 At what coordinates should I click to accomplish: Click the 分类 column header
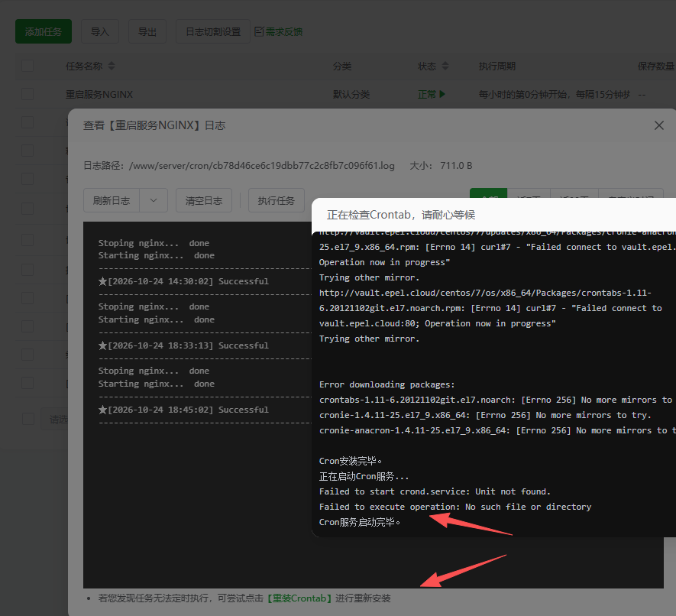pos(342,66)
